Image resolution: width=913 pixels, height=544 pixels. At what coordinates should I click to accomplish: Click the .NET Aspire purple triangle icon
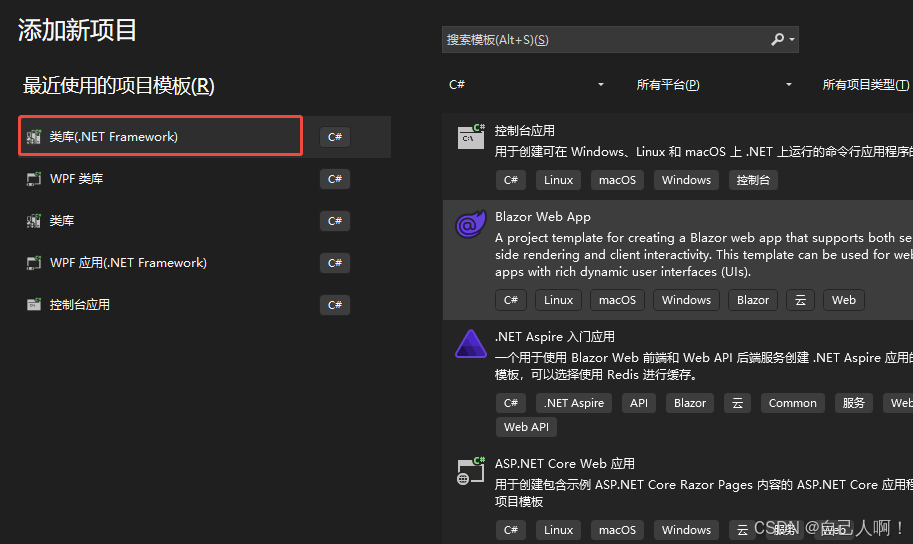click(470, 344)
